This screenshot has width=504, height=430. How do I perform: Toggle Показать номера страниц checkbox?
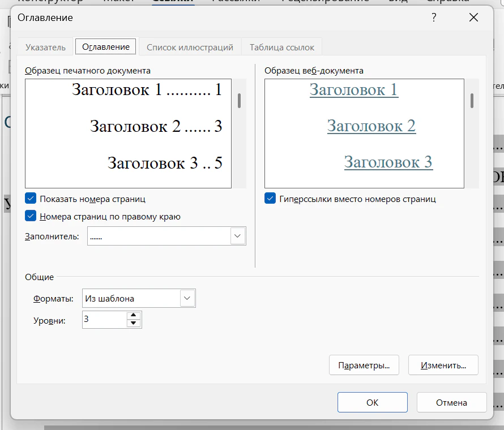(x=31, y=199)
